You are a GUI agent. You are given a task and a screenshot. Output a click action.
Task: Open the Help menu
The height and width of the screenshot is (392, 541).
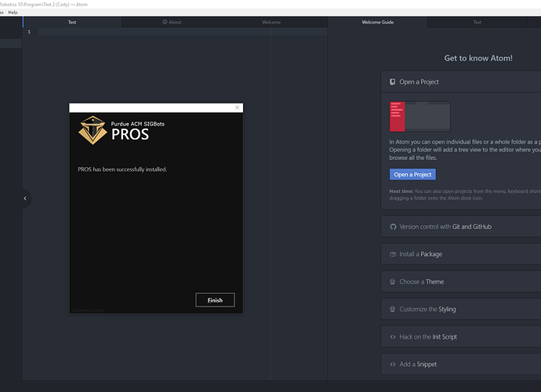click(13, 13)
